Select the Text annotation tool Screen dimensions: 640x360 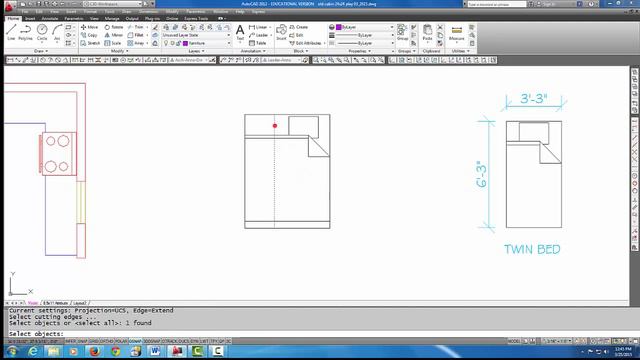240,33
